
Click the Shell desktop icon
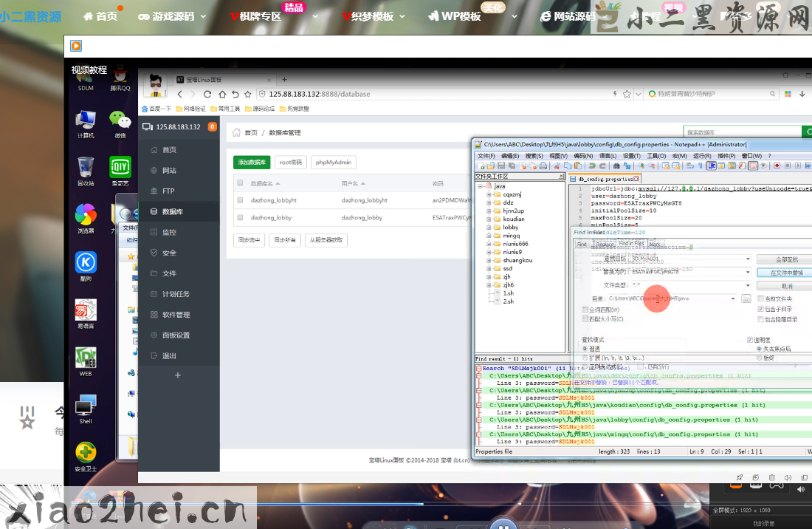(86, 409)
